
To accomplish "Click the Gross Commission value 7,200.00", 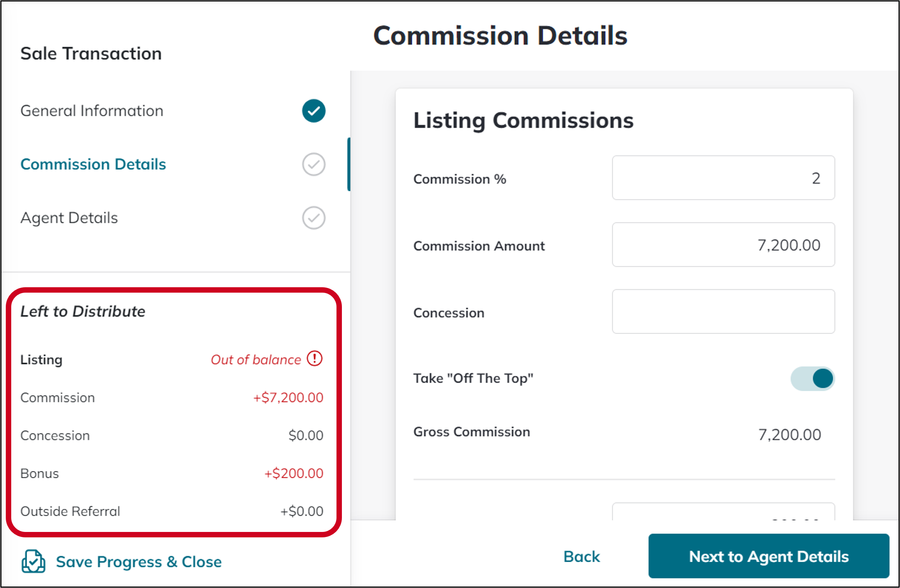I will pos(789,435).
